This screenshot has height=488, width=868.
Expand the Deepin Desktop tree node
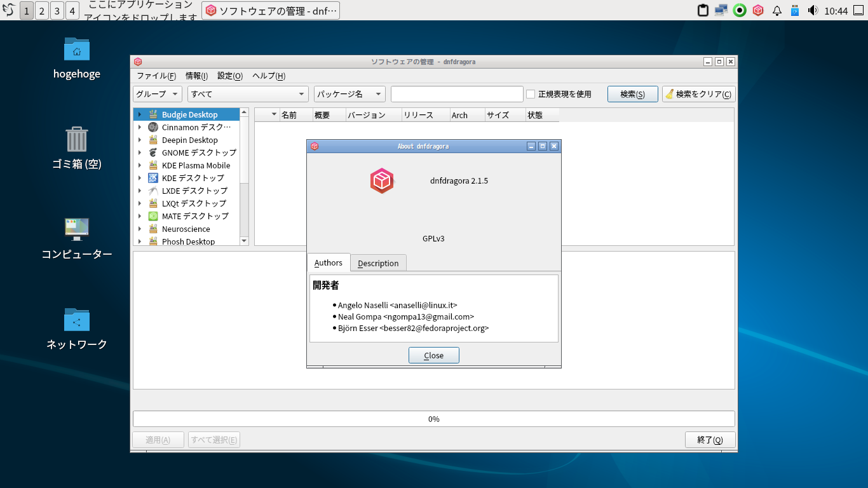point(140,140)
